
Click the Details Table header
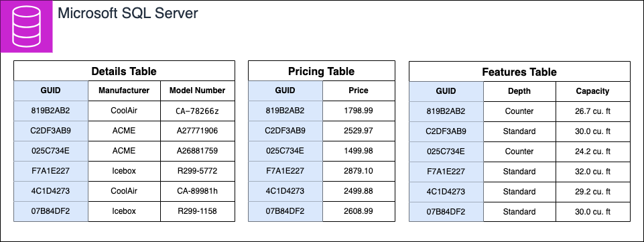tap(124, 71)
